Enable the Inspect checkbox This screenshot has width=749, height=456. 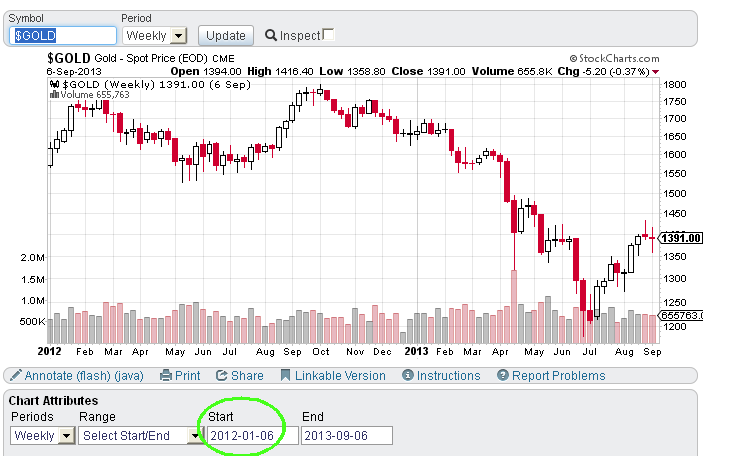point(328,34)
